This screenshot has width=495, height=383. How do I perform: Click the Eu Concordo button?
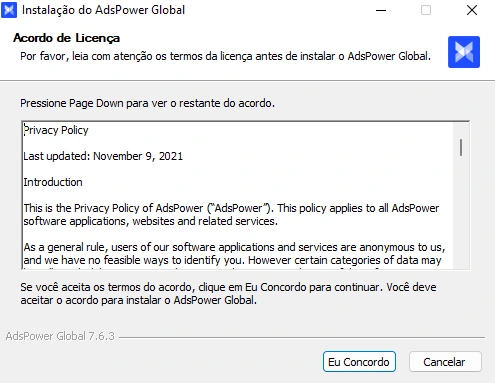pos(359,362)
